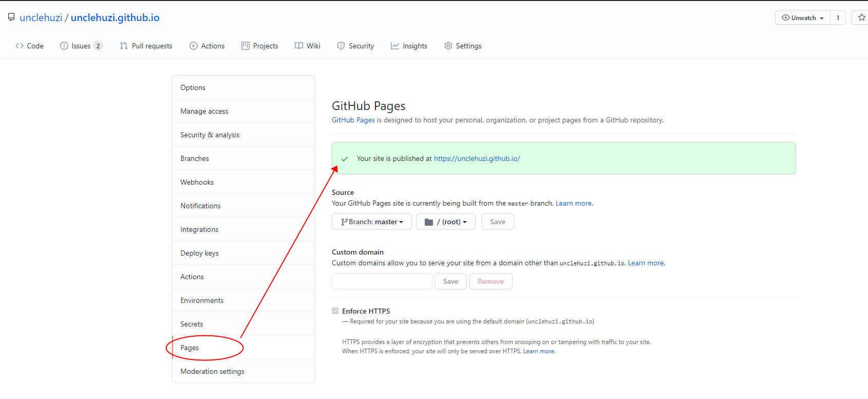The image size is (868, 399).
Task: Open the published site link unclehuzi.github.io
Action: (477, 158)
